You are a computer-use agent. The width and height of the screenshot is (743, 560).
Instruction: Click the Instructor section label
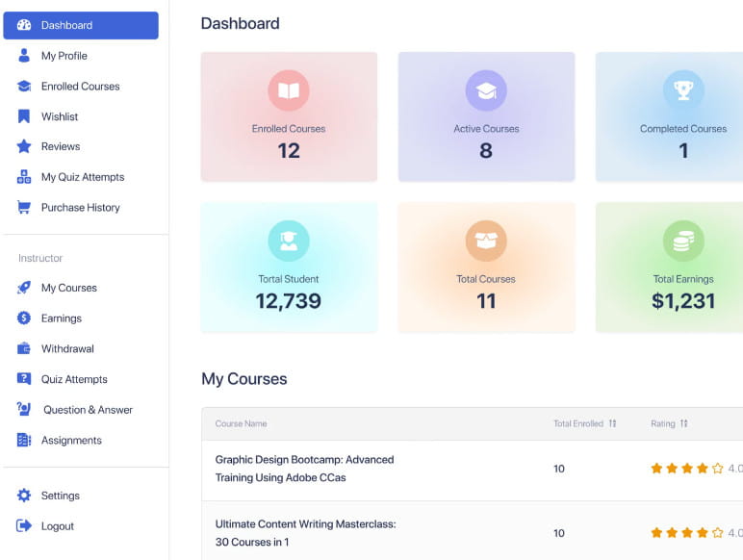[x=40, y=258]
